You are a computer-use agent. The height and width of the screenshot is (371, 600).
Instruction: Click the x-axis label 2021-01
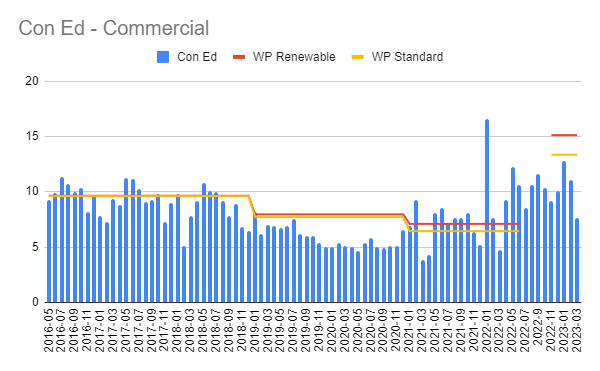click(409, 330)
